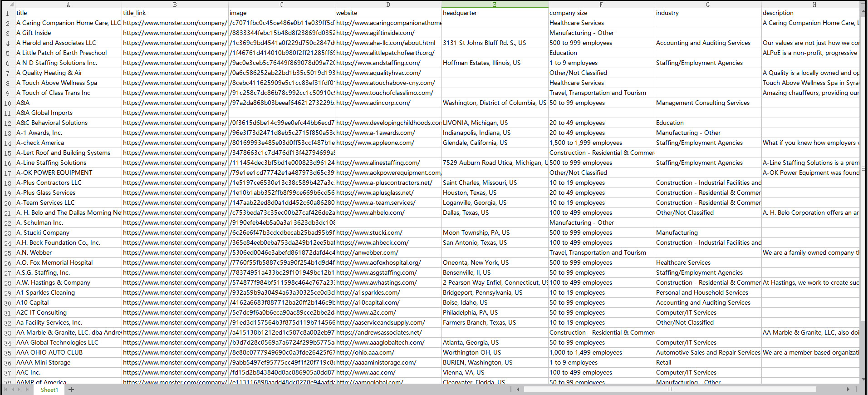Select 'Touch Above Wellness Spa in Syra' description
The image size is (868, 395).
point(810,83)
